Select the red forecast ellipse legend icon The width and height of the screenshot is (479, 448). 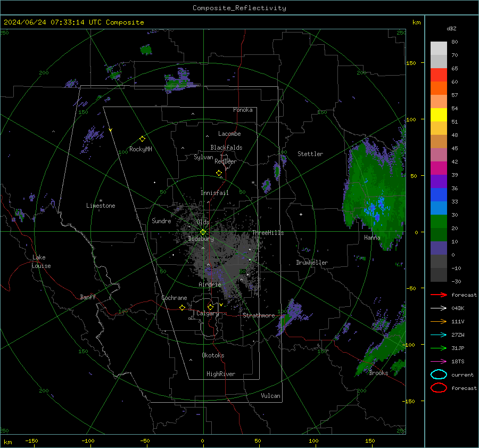(439, 388)
